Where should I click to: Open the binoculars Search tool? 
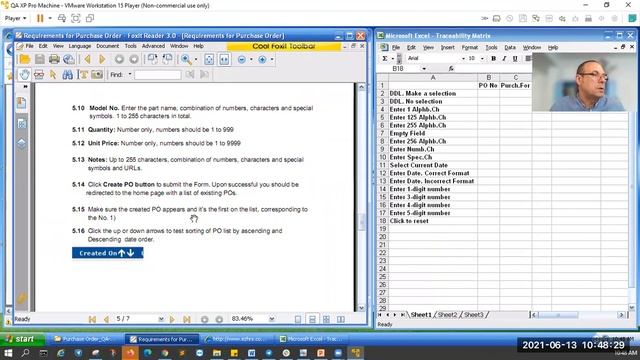[67, 74]
